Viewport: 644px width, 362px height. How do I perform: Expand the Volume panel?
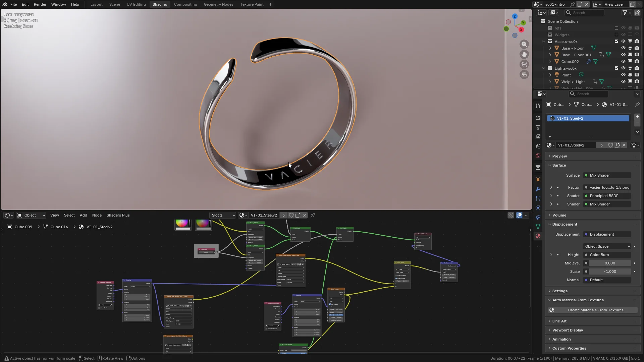559,215
